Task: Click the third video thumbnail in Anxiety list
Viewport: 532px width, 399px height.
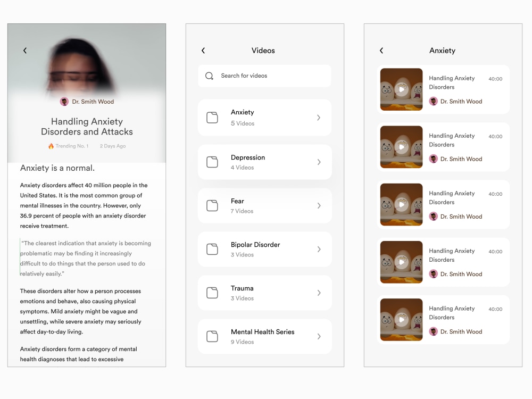Action: tap(401, 204)
